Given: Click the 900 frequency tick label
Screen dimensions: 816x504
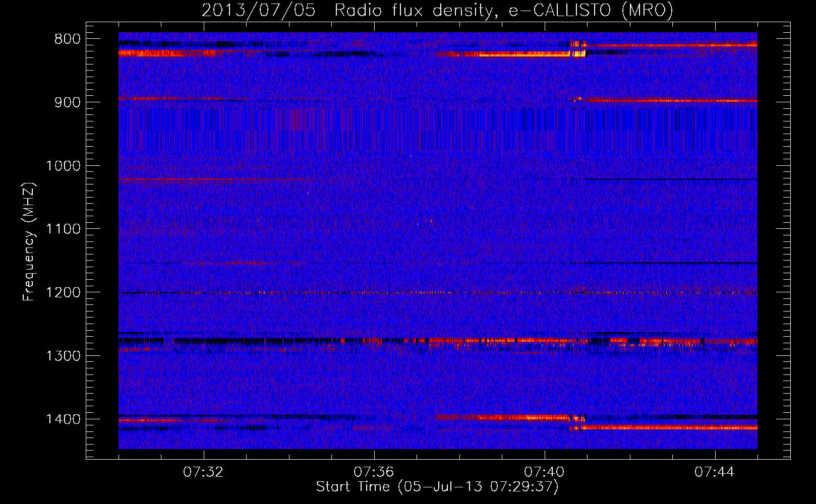Looking at the screenshot, I should (67, 102).
